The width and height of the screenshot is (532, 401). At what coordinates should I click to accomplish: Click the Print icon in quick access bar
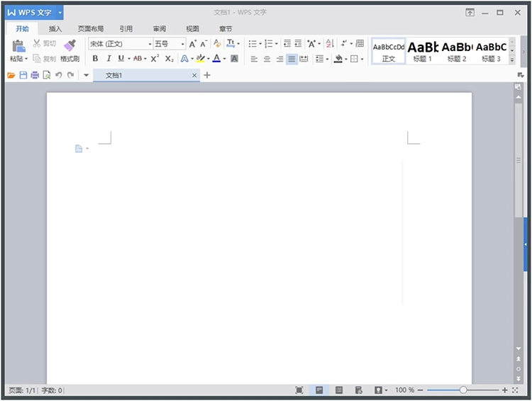click(35, 75)
